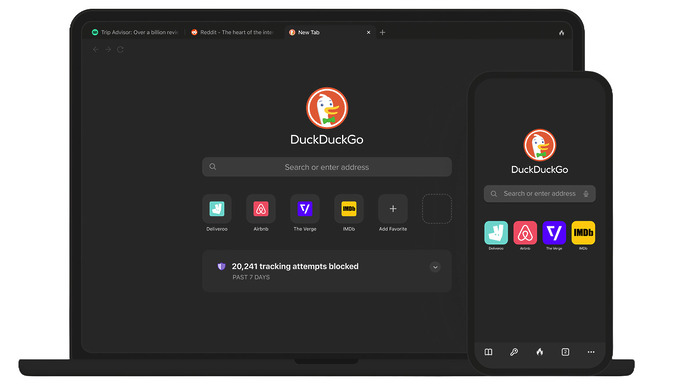This screenshot has height=392, width=696.
Task: Tap Airbnb favorite on phone
Action: pyautogui.click(x=525, y=233)
